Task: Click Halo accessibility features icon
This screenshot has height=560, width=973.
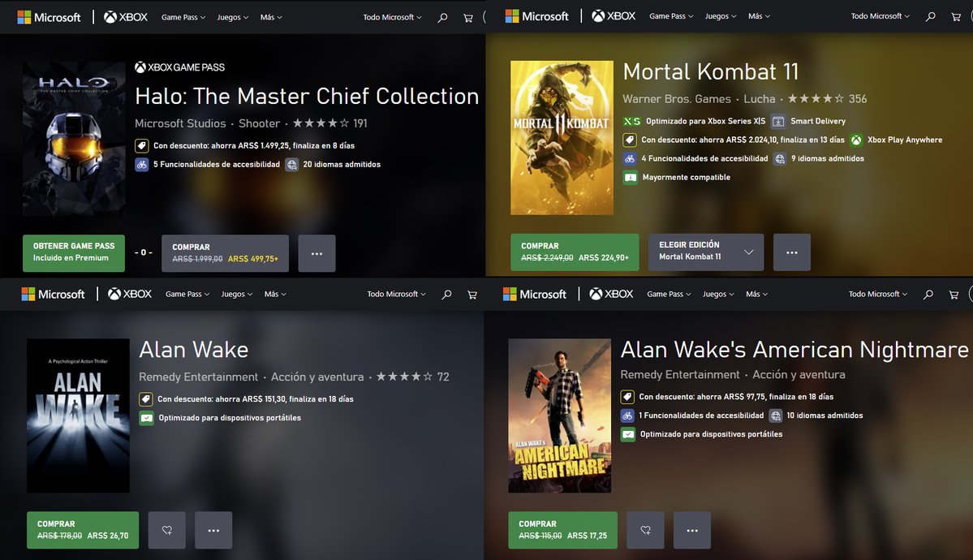Action: [x=141, y=165]
